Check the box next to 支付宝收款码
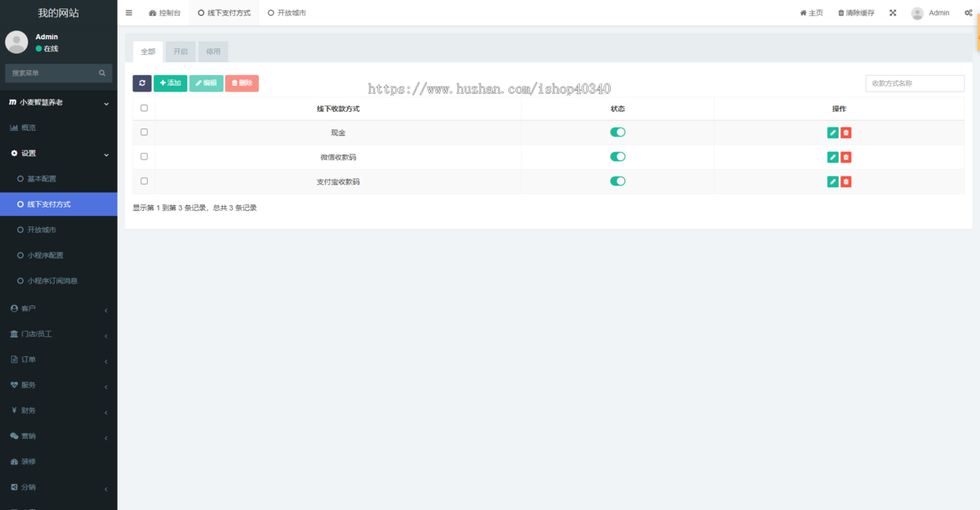 [145, 181]
